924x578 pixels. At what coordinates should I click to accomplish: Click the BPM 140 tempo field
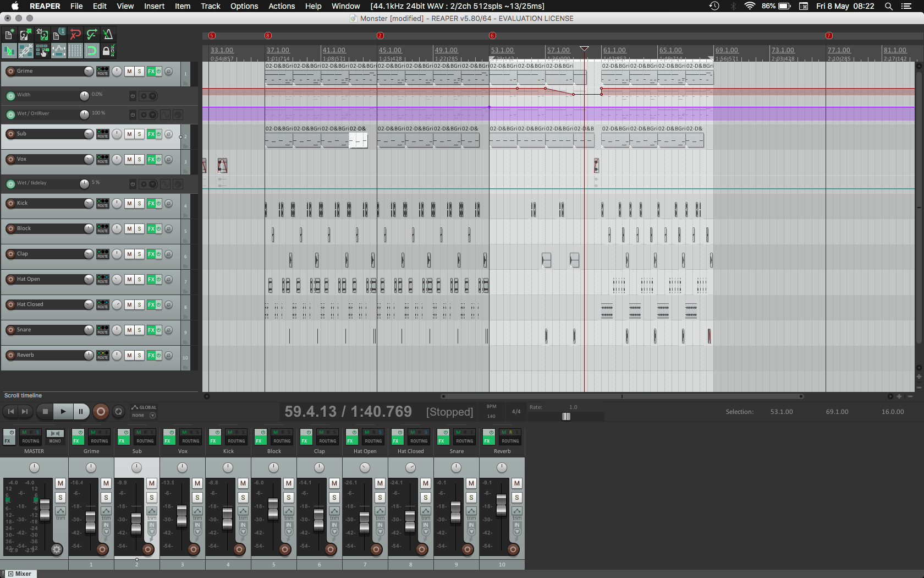coord(491,411)
